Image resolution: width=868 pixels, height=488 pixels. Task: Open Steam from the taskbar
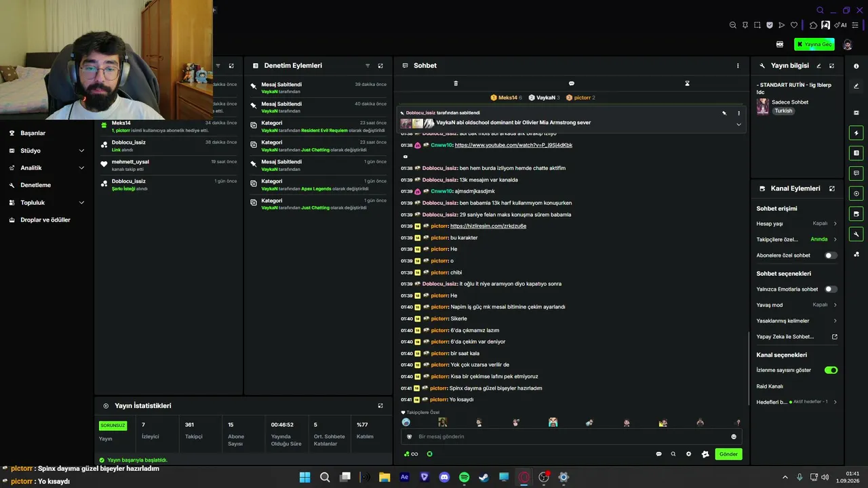click(484, 477)
